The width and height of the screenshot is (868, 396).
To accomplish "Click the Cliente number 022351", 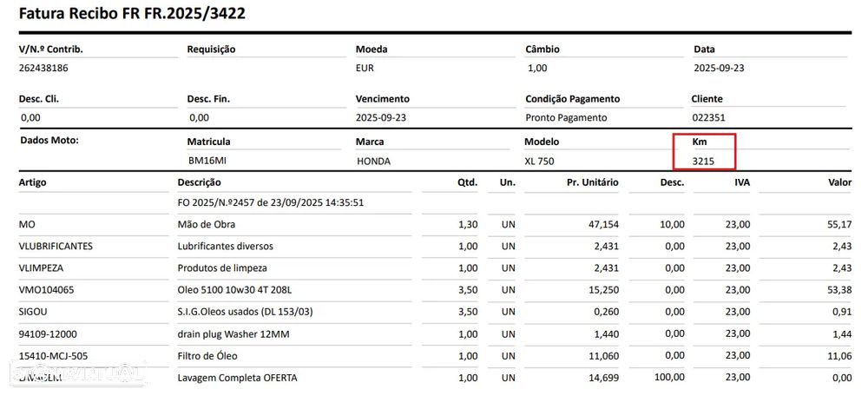I will coord(707,117).
